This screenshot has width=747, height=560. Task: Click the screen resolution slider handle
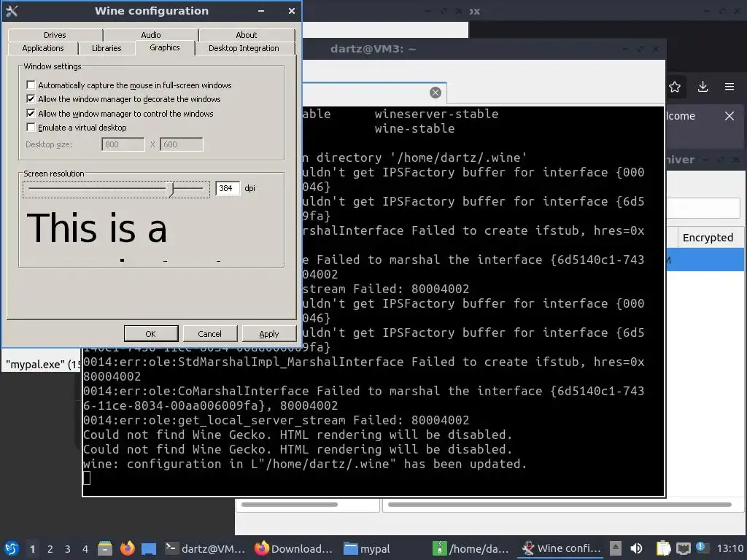170,189
